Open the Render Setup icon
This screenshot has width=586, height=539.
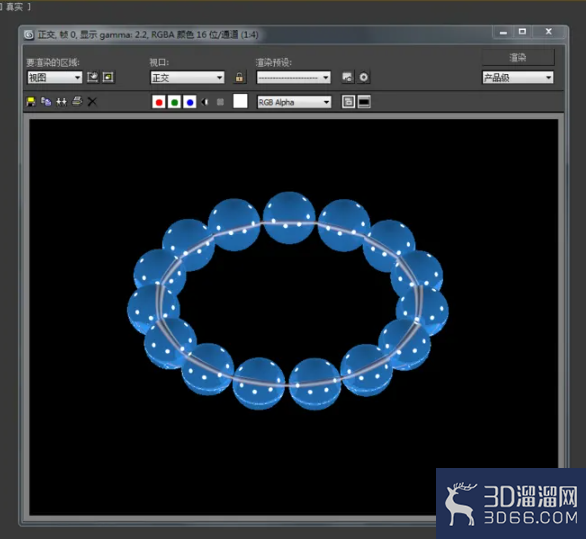tap(347, 77)
